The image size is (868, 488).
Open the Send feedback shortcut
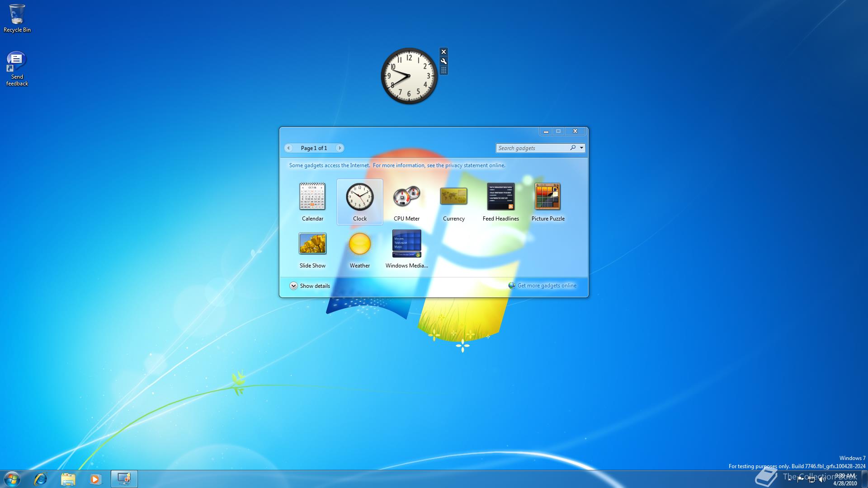point(17,69)
